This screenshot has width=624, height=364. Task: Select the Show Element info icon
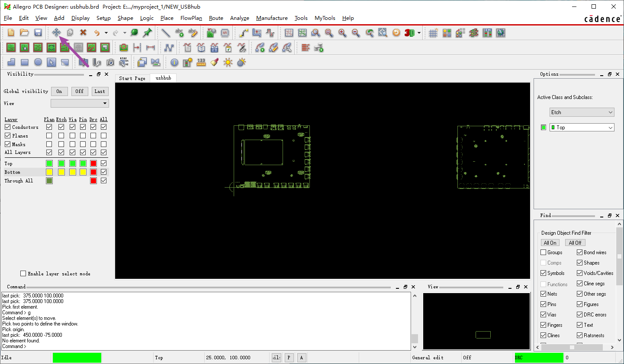(174, 63)
